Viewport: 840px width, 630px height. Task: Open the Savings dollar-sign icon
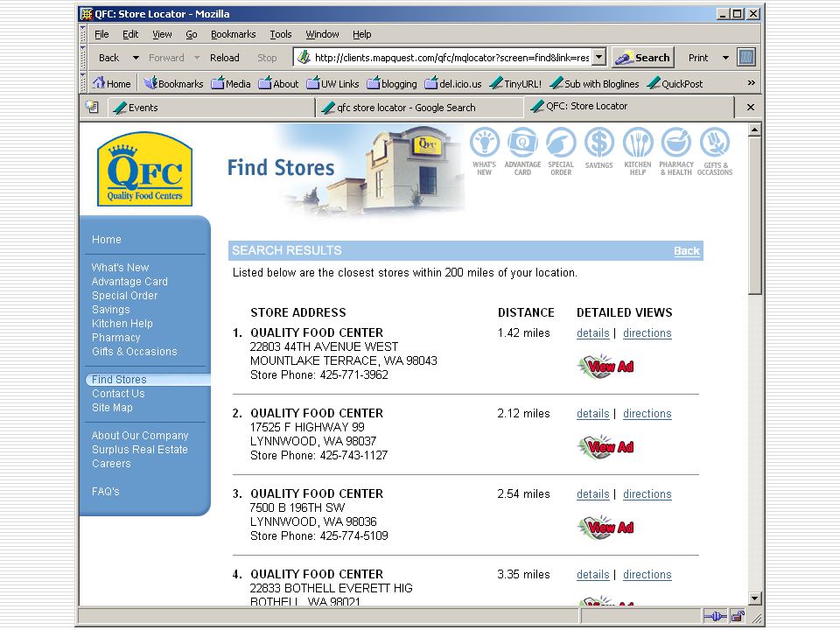[x=598, y=149]
